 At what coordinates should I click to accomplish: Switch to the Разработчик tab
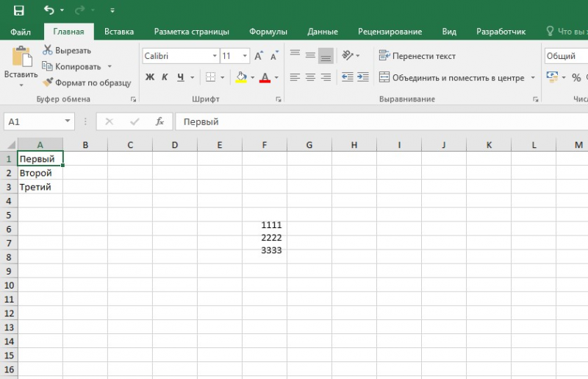coord(501,32)
